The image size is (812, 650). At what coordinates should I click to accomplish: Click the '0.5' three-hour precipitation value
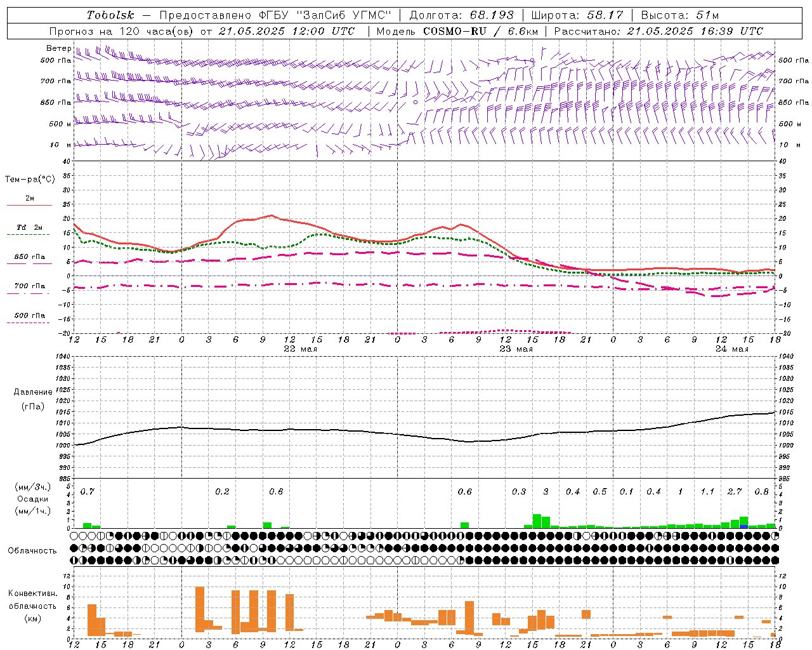tap(600, 492)
